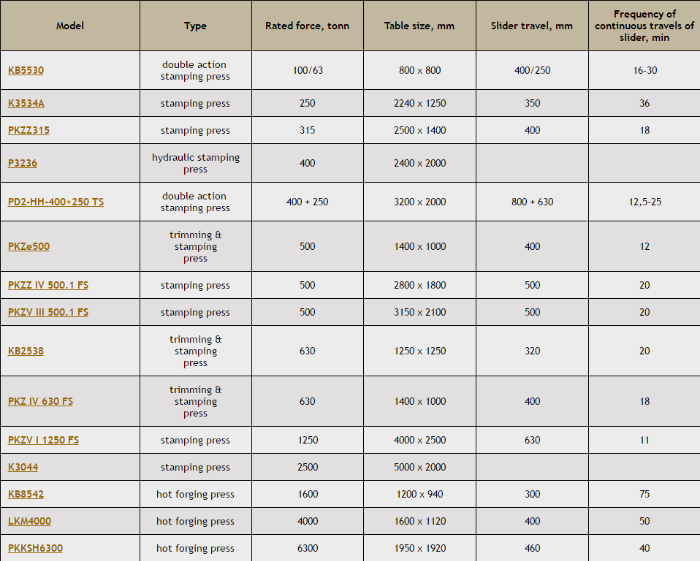Open the KB2538 model link
Screen dimensions: 700x561
coord(26,351)
